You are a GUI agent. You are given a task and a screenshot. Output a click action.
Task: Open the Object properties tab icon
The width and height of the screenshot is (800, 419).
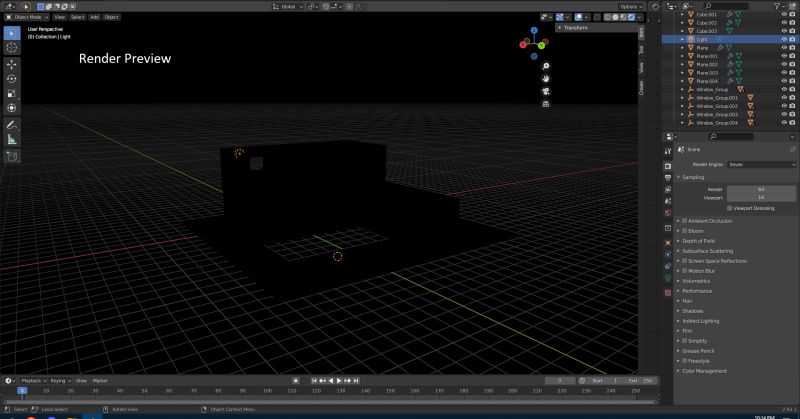(x=668, y=243)
